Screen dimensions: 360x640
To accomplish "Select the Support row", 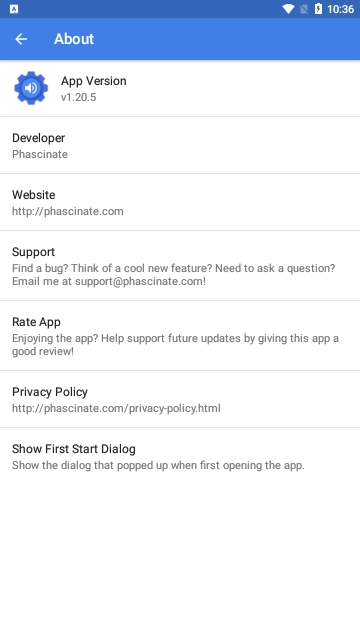I will pos(180,266).
